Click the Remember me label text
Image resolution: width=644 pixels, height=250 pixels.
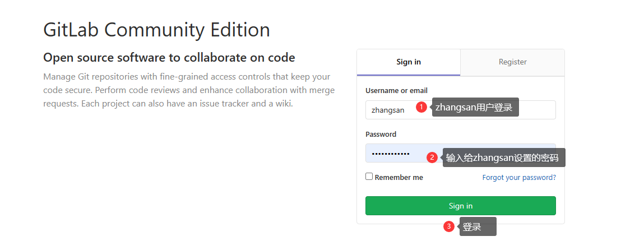(399, 177)
